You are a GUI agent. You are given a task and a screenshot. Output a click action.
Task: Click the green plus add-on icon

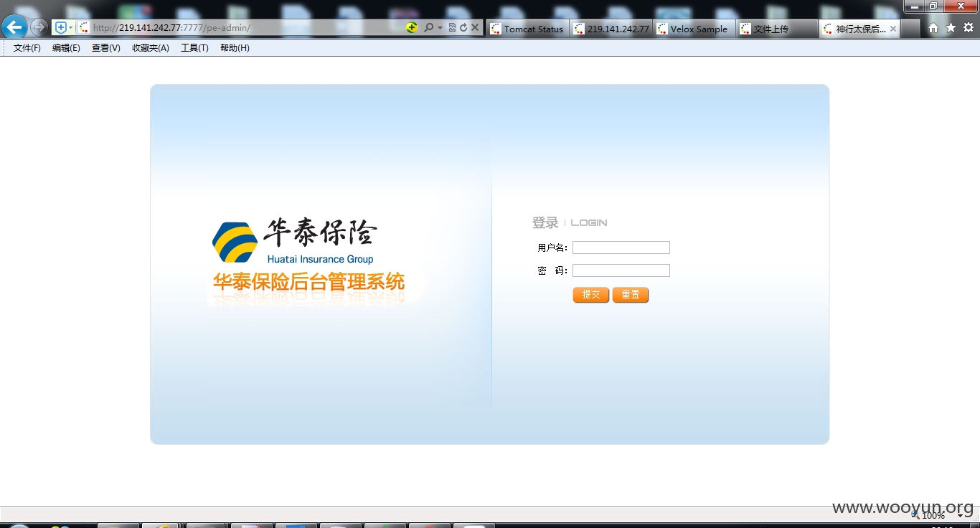(x=412, y=28)
